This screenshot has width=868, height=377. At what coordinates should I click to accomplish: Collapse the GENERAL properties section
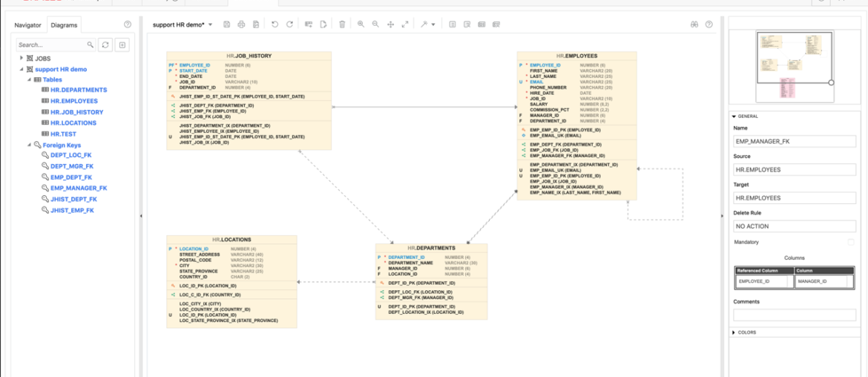click(734, 117)
